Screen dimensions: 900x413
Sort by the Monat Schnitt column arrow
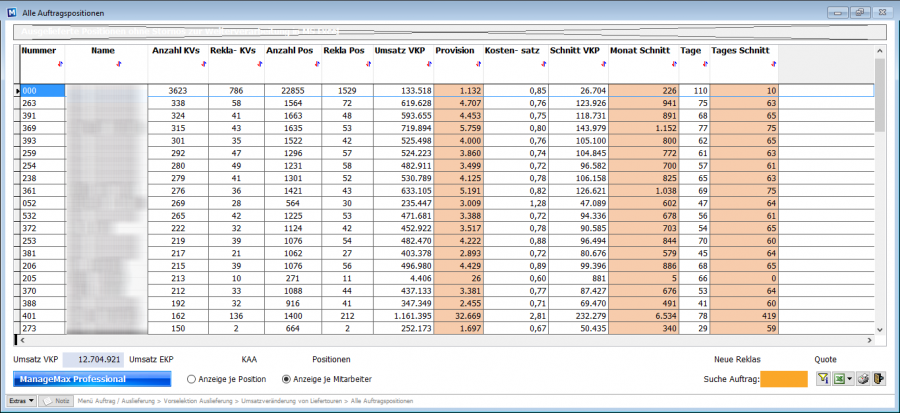(x=674, y=64)
